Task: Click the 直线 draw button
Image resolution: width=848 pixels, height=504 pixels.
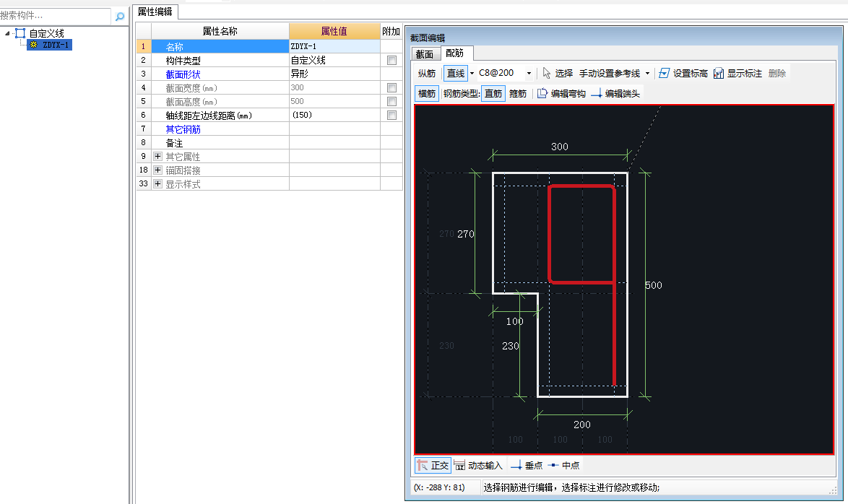Action: tap(455, 73)
